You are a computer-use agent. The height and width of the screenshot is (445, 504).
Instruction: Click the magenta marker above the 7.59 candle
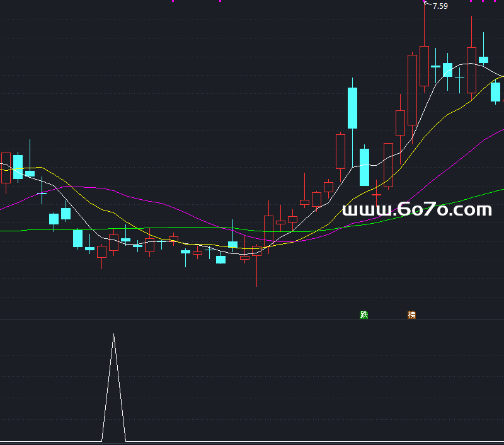(x=424, y=1)
